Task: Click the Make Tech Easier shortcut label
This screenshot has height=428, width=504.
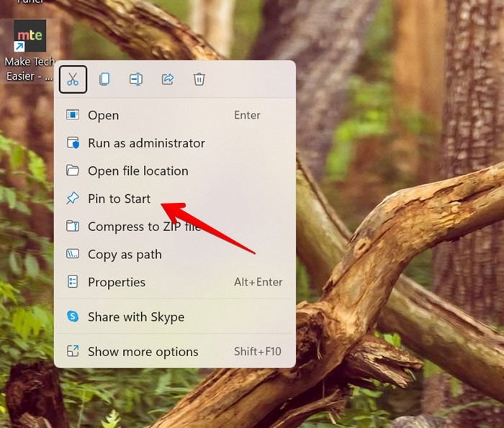Action: (30, 69)
